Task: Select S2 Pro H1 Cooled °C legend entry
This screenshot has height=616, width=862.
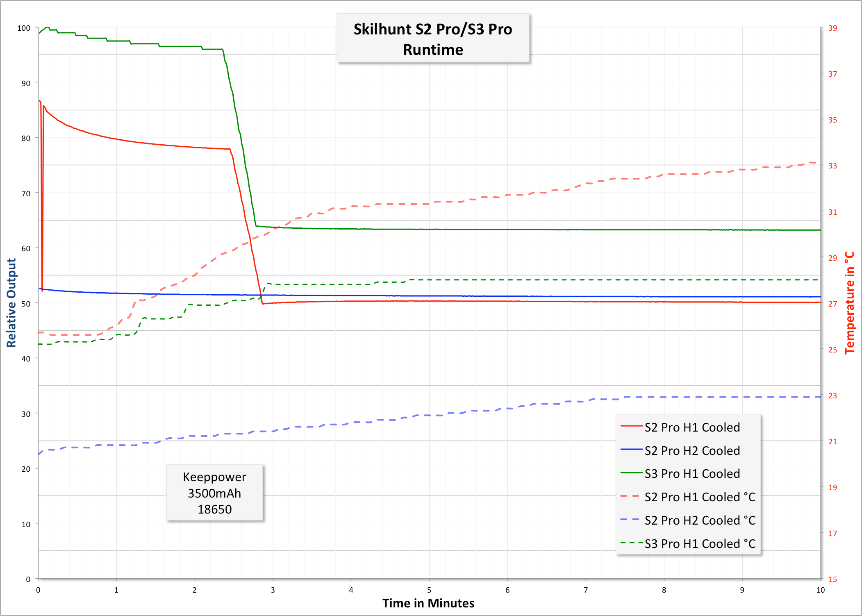Action: click(x=700, y=497)
